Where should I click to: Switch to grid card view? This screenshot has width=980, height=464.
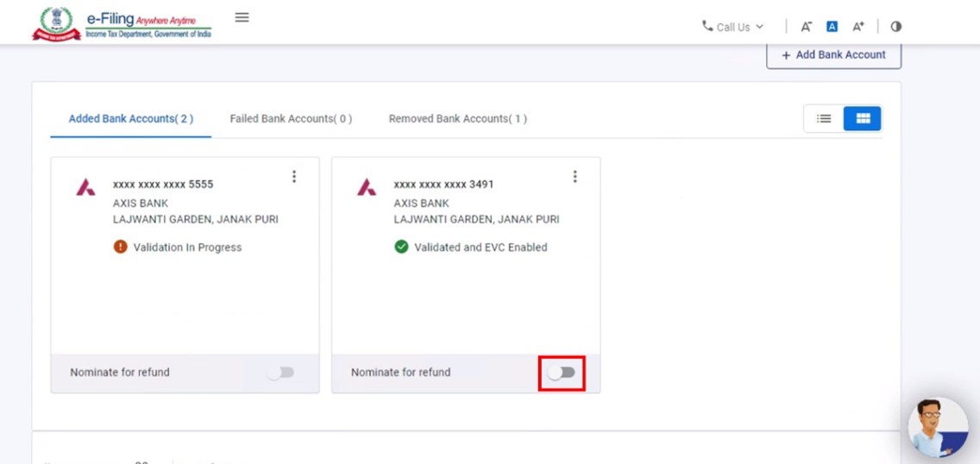[862, 119]
